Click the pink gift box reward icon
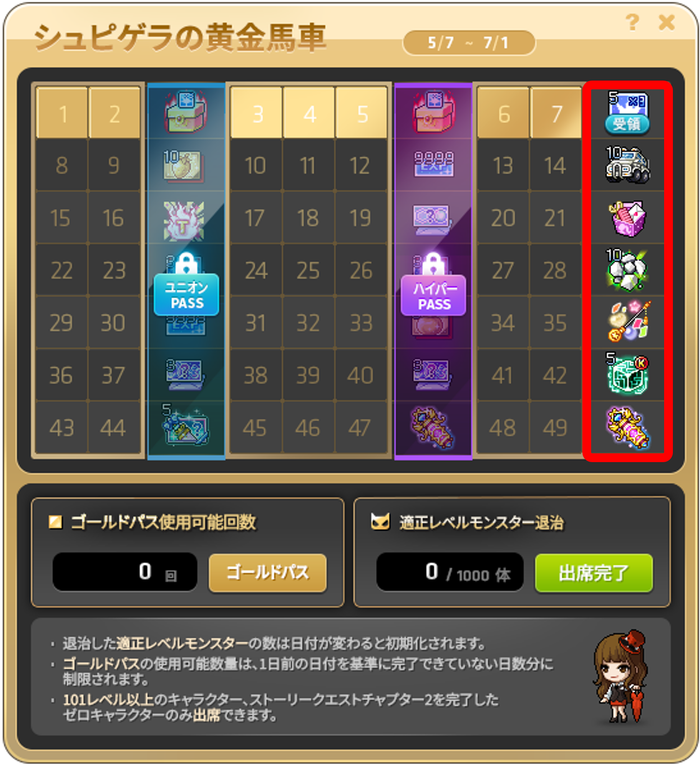This screenshot has width=700, height=766. click(x=627, y=218)
